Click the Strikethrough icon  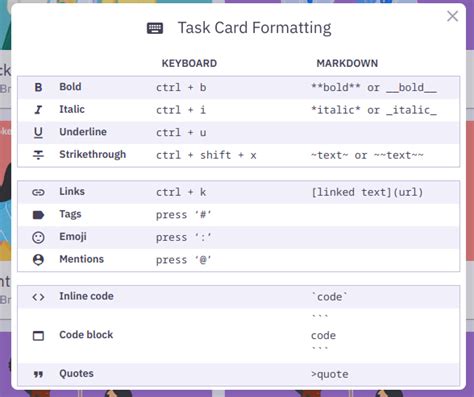pyautogui.click(x=38, y=155)
